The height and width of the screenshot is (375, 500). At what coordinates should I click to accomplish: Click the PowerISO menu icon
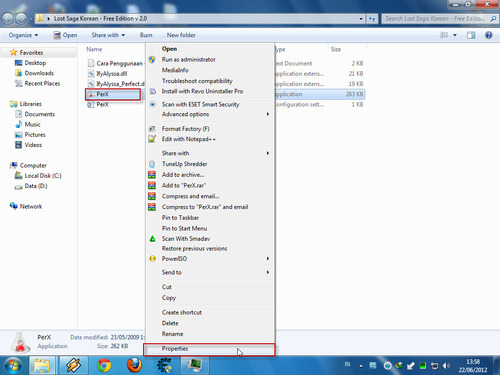pos(152,259)
